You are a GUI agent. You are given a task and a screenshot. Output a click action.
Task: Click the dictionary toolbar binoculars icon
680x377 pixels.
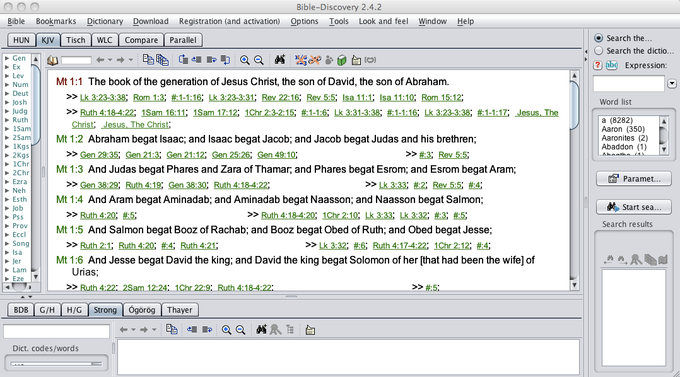pyautogui.click(x=261, y=330)
